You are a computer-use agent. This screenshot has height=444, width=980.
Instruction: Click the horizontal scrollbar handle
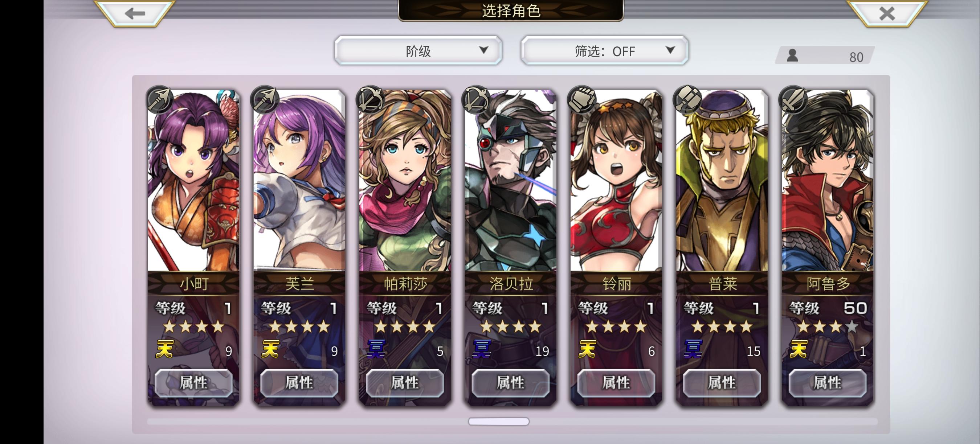pyautogui.click(x=498, y=422)
